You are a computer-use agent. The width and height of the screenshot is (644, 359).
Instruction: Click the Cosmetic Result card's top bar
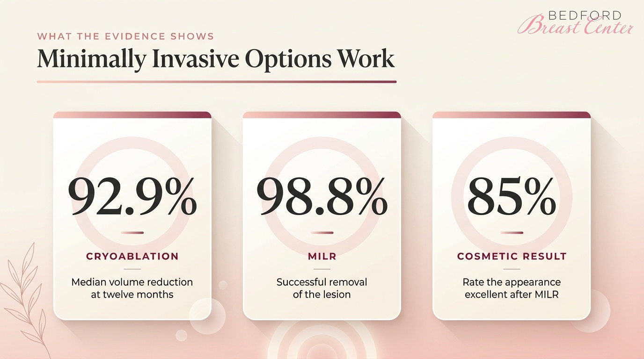point(512,115)
